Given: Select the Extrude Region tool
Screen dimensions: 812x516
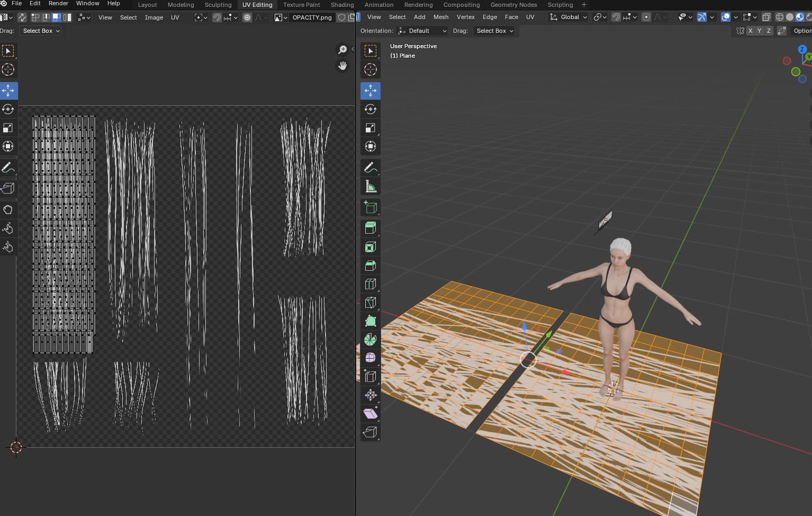Looking at the screenshot, I should [x=370, y=228].
